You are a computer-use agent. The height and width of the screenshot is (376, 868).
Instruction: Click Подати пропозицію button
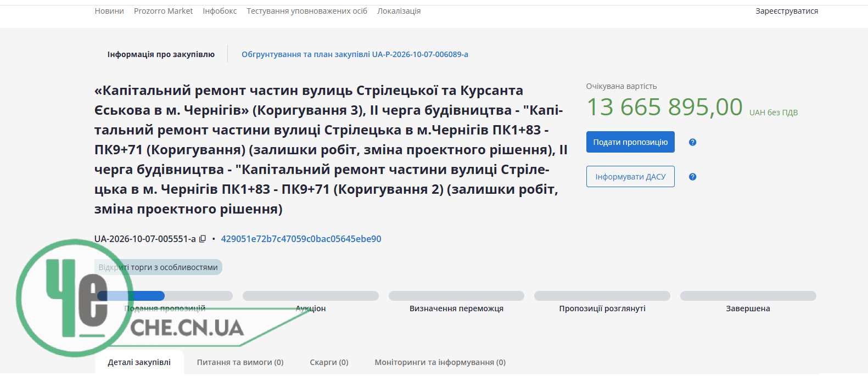click(630, 142)
